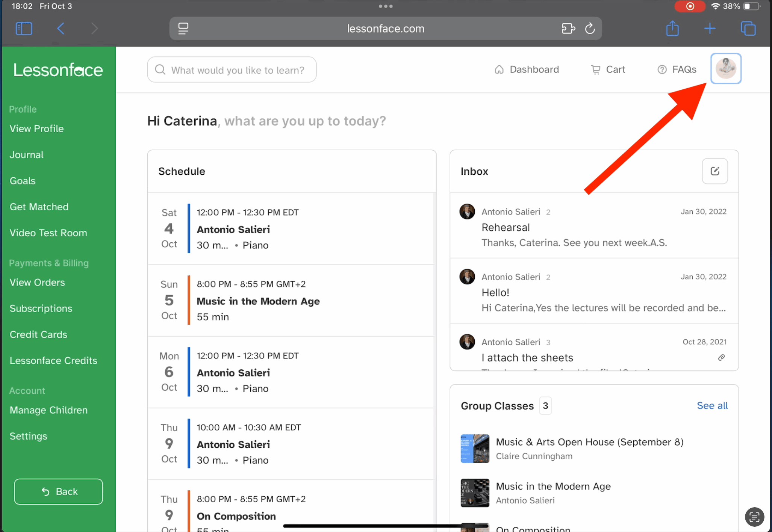Open Lessonface Credits
Viewport: 772px width, 532px height.
click(53, 361)
